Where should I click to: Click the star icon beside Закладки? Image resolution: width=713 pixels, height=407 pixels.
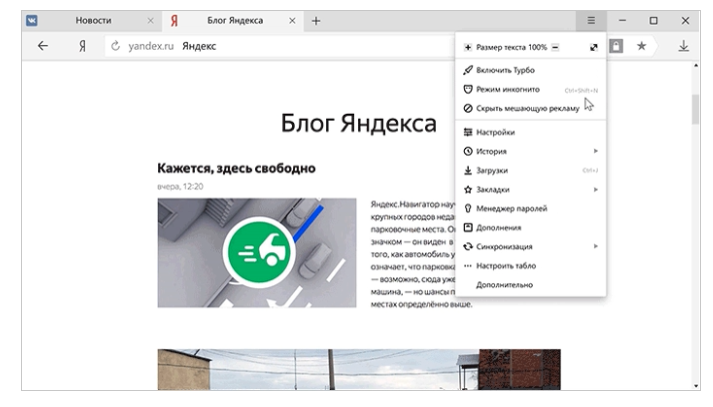468,190
